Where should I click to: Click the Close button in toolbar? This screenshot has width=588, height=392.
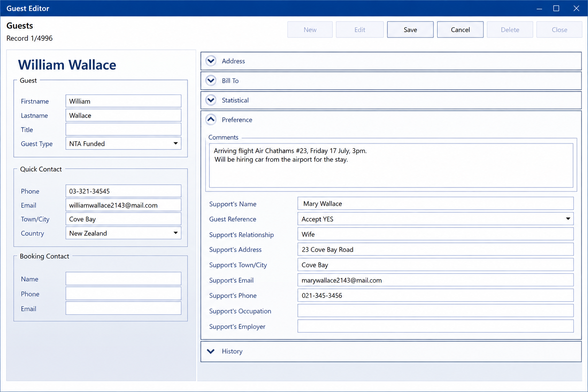pyautogui.click(x=559, y=29)
